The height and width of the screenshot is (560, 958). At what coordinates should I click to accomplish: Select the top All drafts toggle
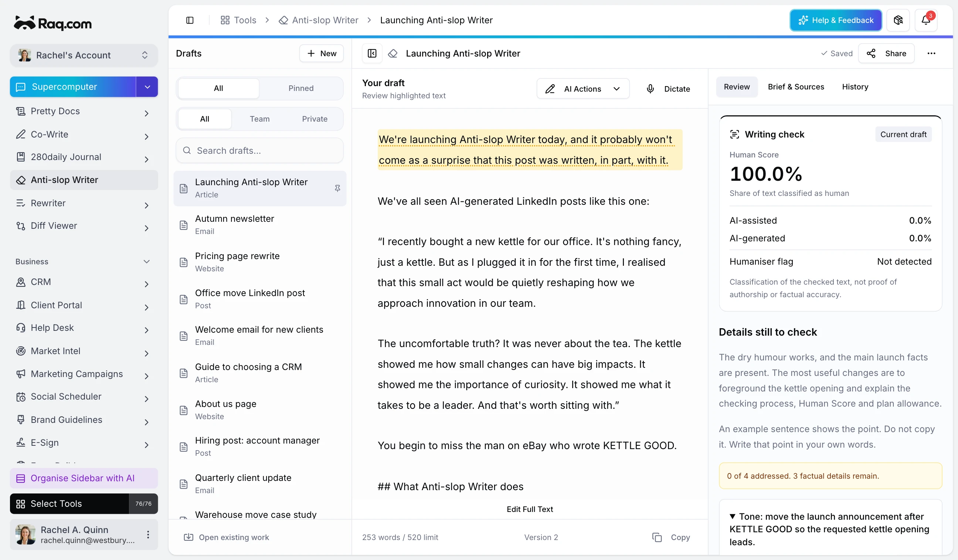(218, 88)
